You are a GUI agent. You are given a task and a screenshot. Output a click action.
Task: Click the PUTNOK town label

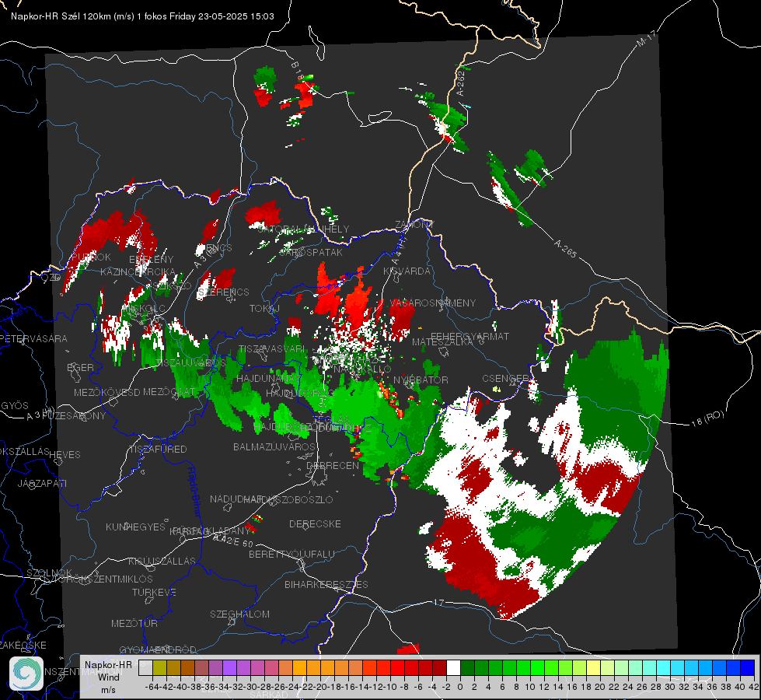click(91, 257)
